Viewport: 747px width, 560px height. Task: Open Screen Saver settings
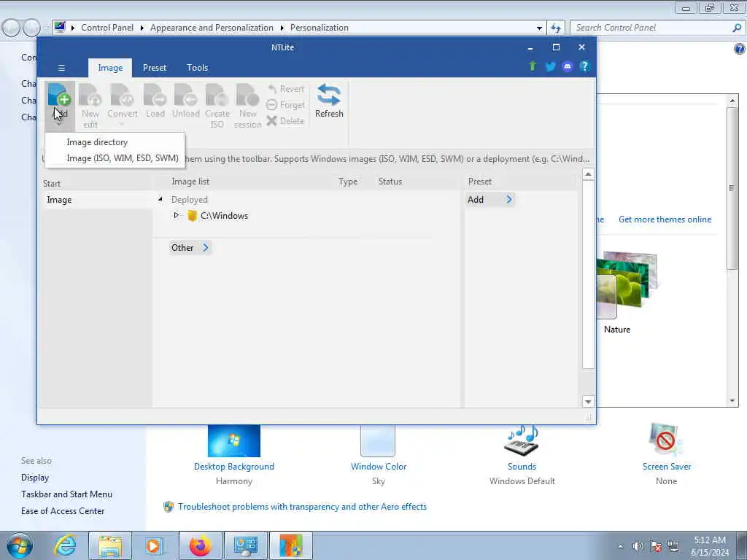tap(666, 467)
